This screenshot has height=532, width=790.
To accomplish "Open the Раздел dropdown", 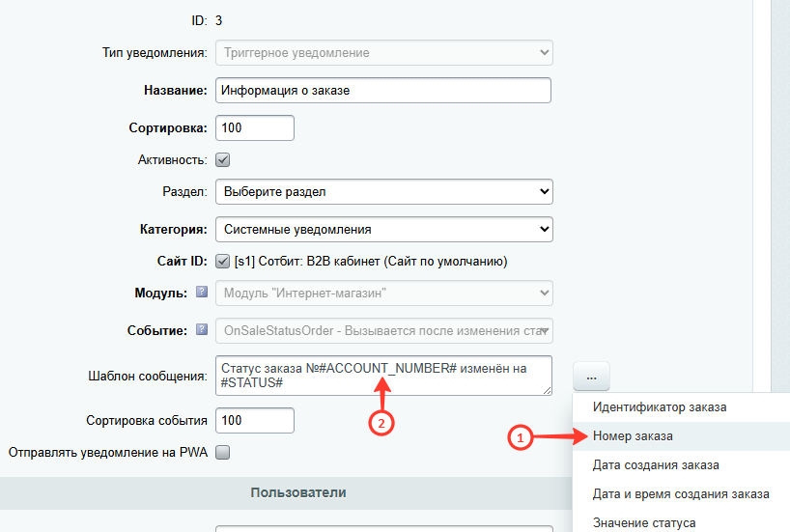I will [x=384, y=191].
